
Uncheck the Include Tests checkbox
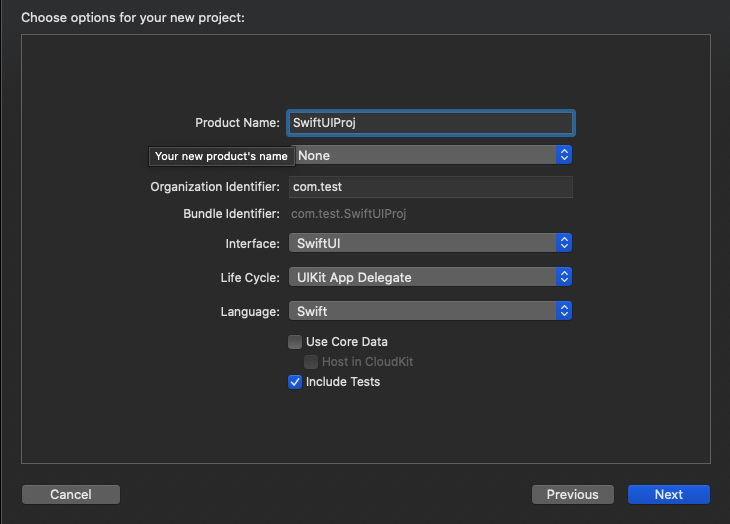point(295,382)
